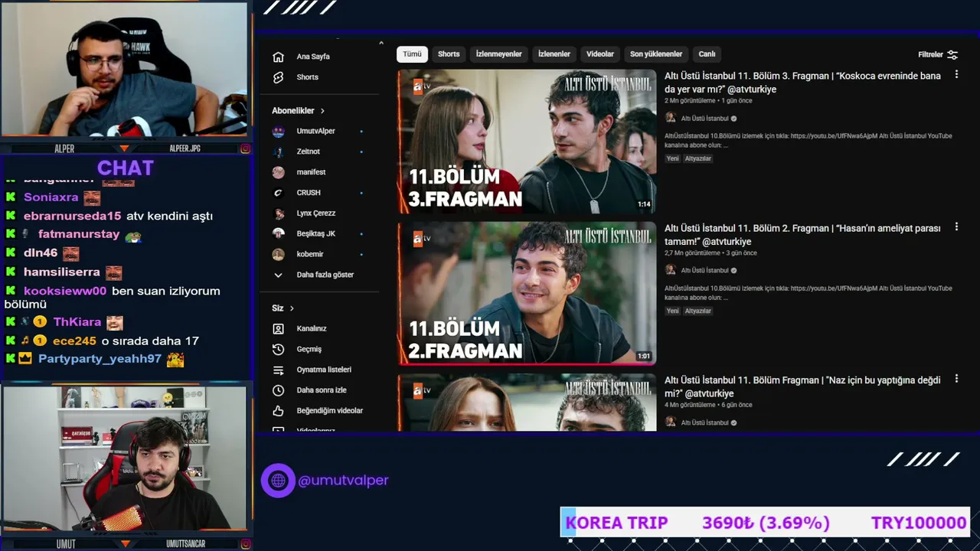
Task: Click the ThKiara username in chat
Action: (x=77, y=322)
